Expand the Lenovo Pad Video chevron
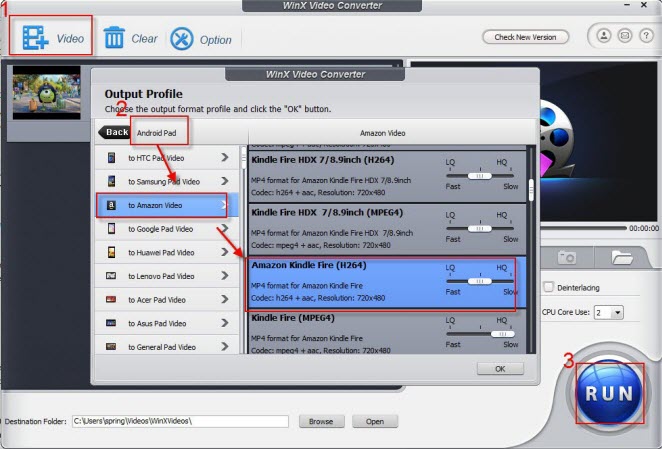662x449 pixels. [x=225, y=276]
